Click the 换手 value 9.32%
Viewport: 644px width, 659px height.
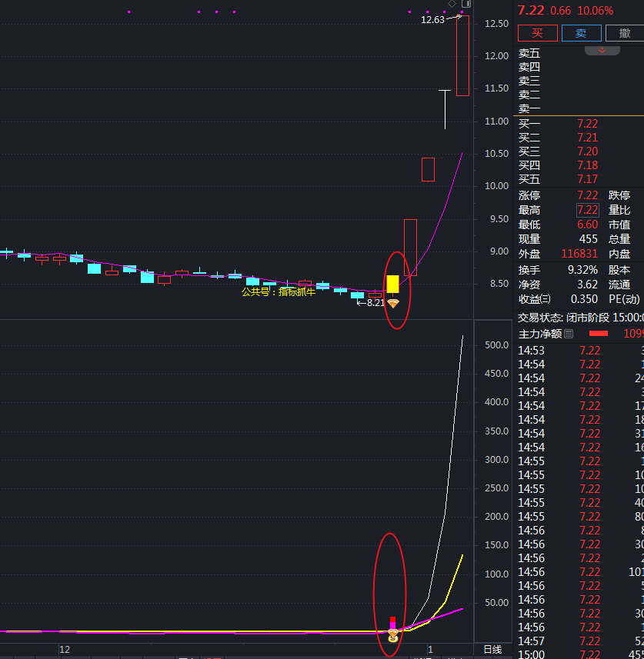pyautogui.click(x=582, y=270)
